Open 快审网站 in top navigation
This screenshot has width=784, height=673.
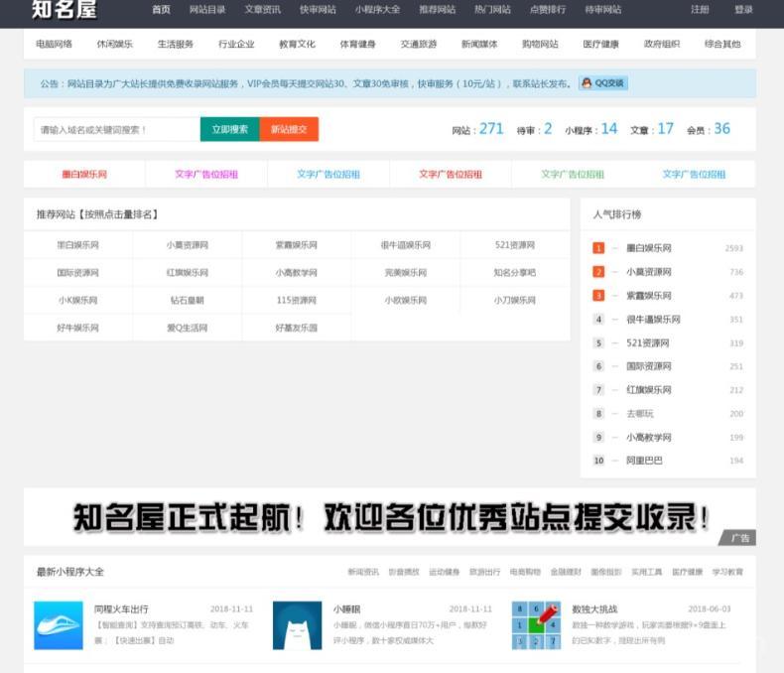(318, 10)
